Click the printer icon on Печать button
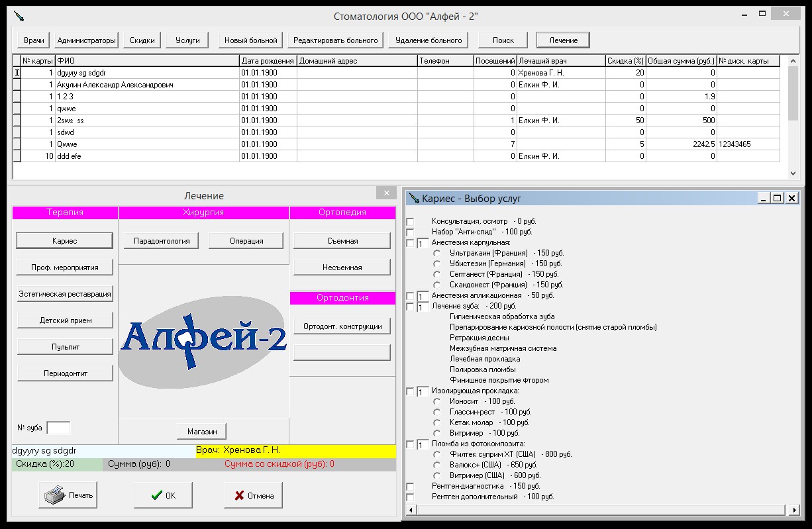812x529 pixels. (x=54, y=494)
